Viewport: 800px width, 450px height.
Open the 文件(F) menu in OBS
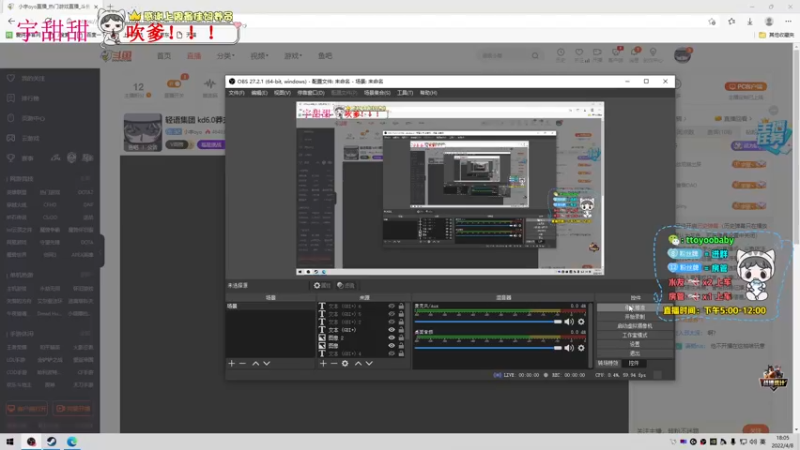236,93
